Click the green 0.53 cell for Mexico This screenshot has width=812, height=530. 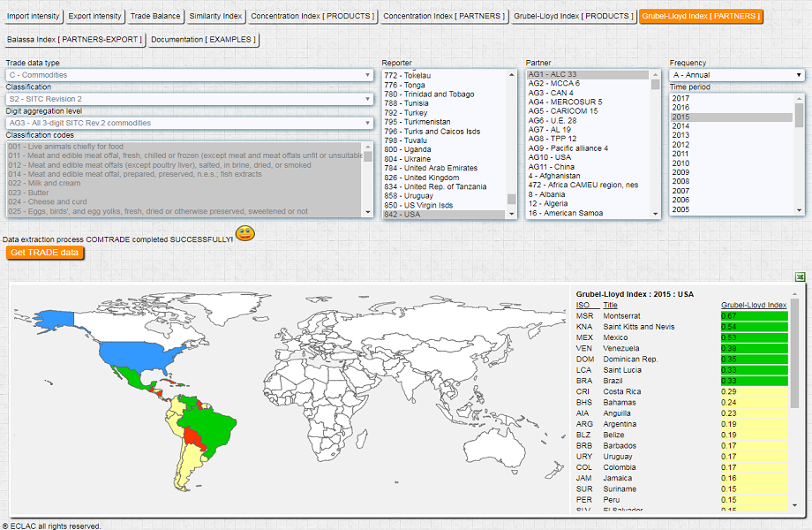[x=753, y=337]
